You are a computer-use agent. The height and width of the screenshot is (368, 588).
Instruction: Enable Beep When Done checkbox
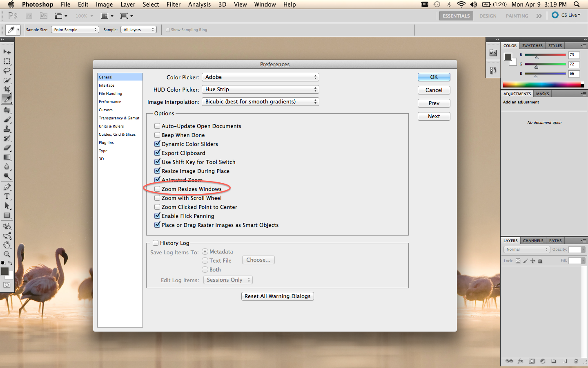coord(157,135)
